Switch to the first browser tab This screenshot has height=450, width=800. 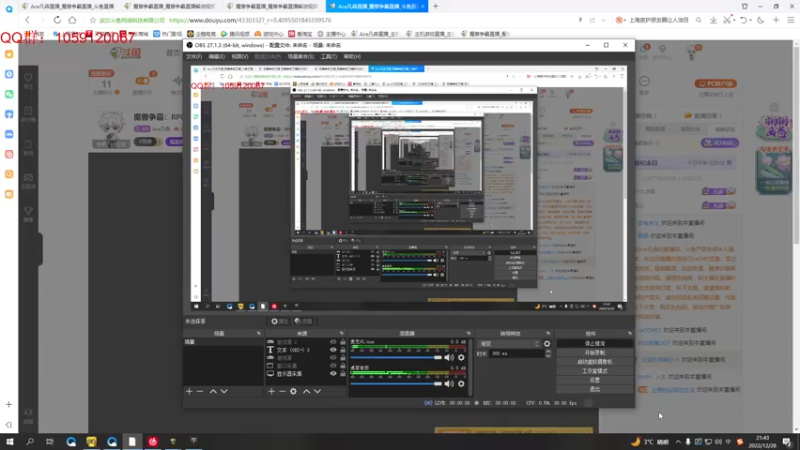68,6
